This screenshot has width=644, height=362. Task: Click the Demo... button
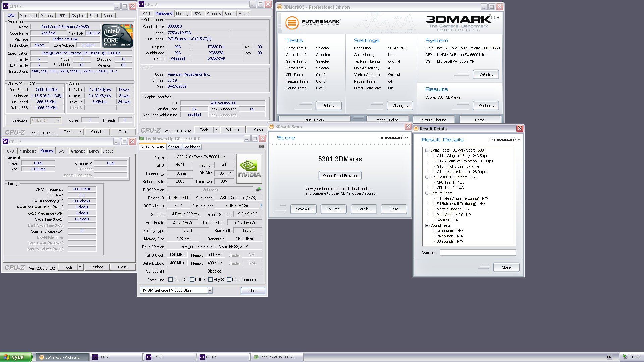[x=480, y=119]
